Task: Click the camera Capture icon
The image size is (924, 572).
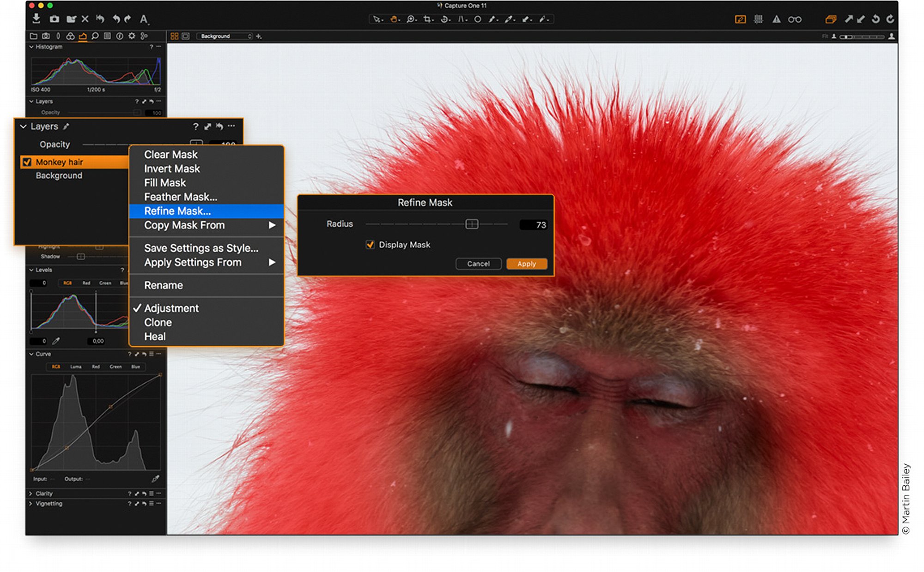Action: pos(55,19)
